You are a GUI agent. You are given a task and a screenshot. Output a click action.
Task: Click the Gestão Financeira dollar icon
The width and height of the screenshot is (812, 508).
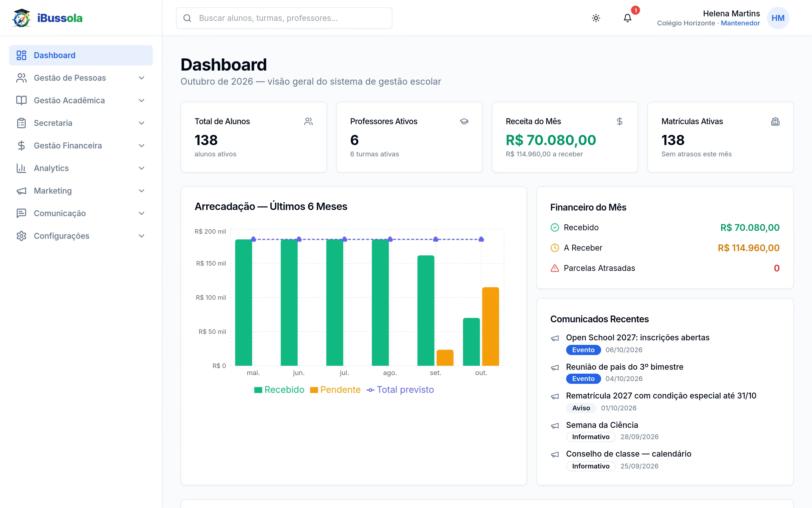point(21,145)
